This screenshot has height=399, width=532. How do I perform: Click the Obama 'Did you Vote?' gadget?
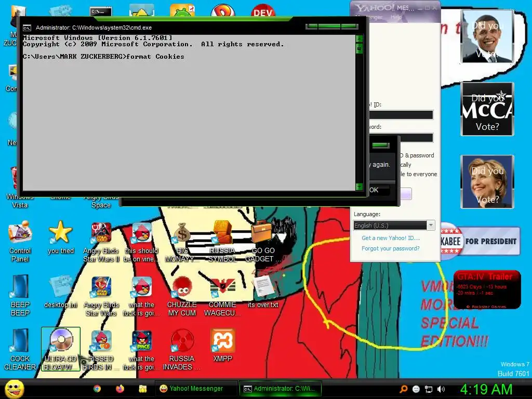(x=487, y=36)
